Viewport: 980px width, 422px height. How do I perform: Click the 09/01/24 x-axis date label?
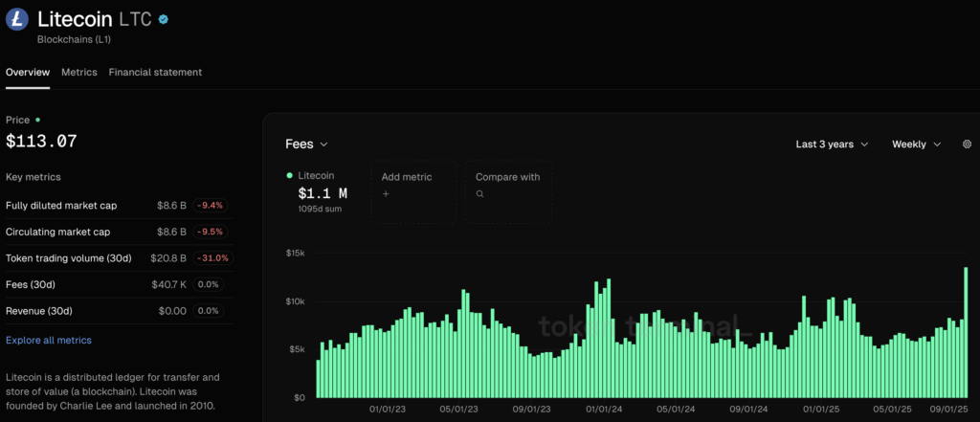point(748,410)
